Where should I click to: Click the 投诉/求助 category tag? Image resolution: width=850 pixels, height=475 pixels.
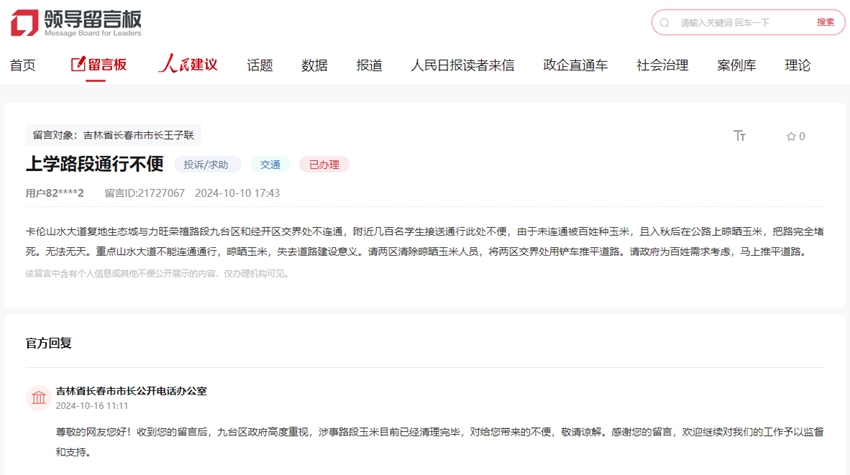tap(206, 165)
